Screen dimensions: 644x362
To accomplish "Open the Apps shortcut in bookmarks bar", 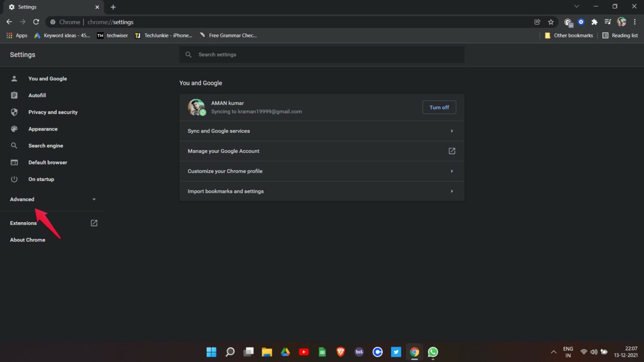I will pos(17,36).
